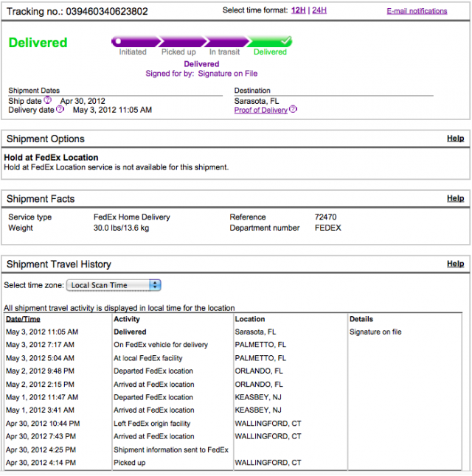Click 'WALLINGFORD, CT' location for Picked up row

pyautogui.click(x=268, y=463)
